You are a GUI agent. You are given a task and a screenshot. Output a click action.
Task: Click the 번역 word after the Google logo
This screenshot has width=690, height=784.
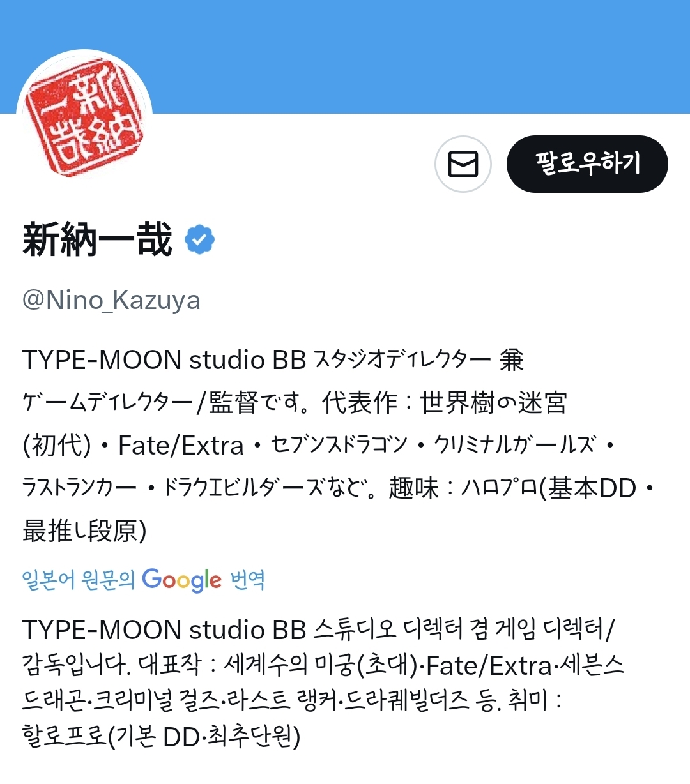(x=247, y=580)
